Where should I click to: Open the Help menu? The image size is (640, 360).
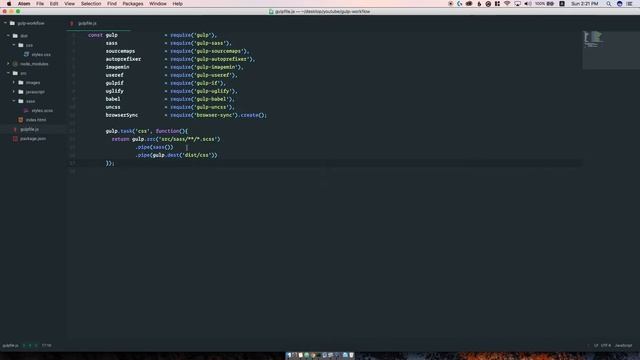(178, 4)
